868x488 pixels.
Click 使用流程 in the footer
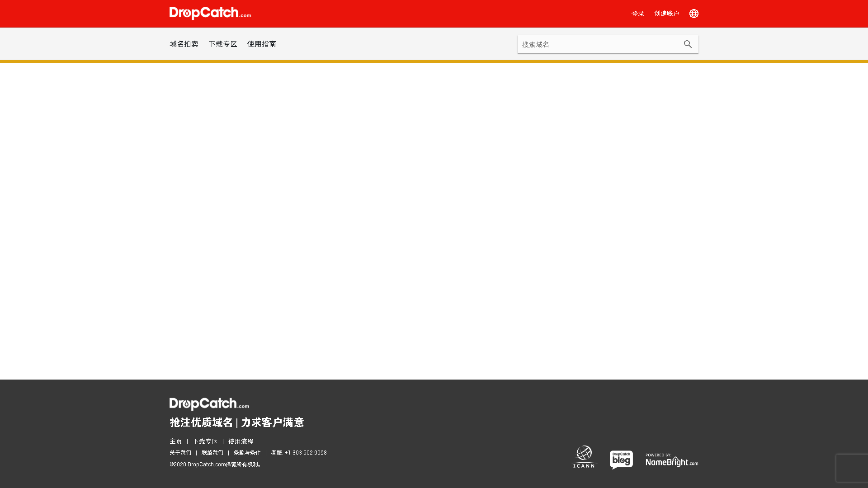[241, 441]
